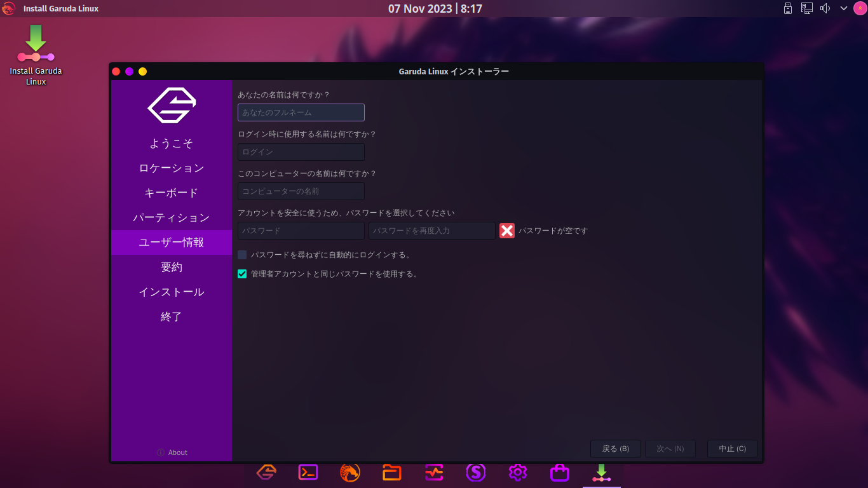Click the red X password error icon
This screenshot has width=868, height=488.
point(506,231)
